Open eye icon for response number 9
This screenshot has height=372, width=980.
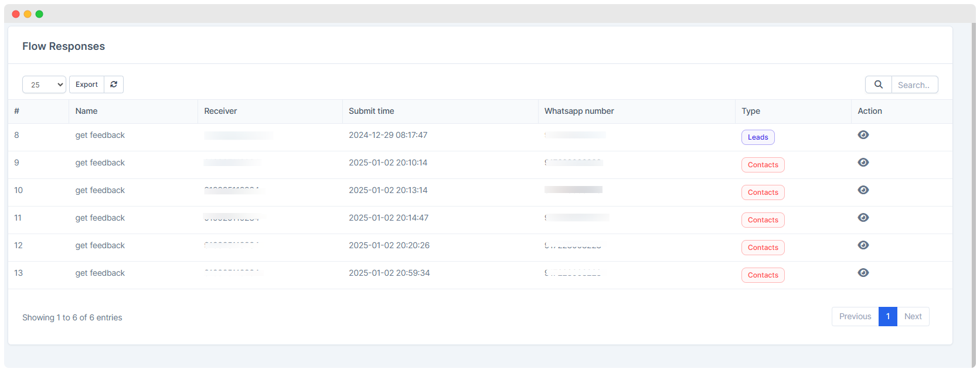click(x=863, y=163)
